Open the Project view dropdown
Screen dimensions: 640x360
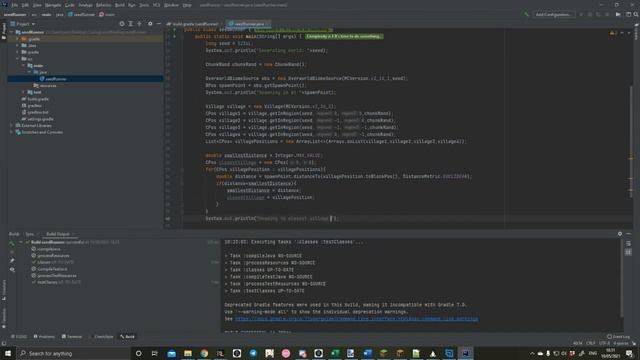pyautogui.click(x=23, y=24)
